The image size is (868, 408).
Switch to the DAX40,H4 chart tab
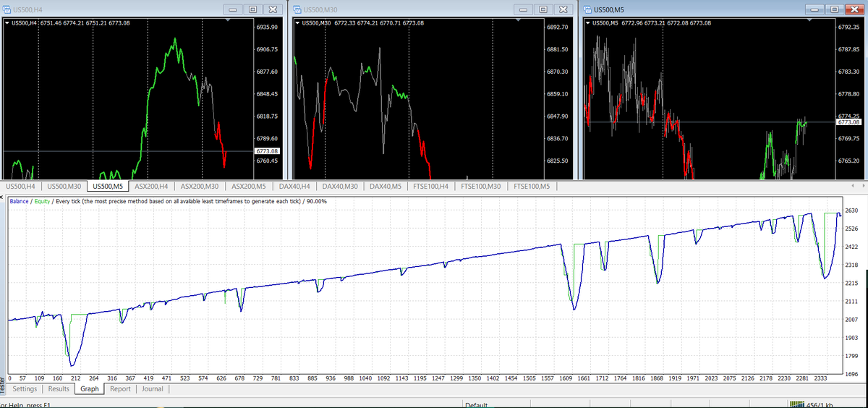pyautogui.click(x=295, y=187)
